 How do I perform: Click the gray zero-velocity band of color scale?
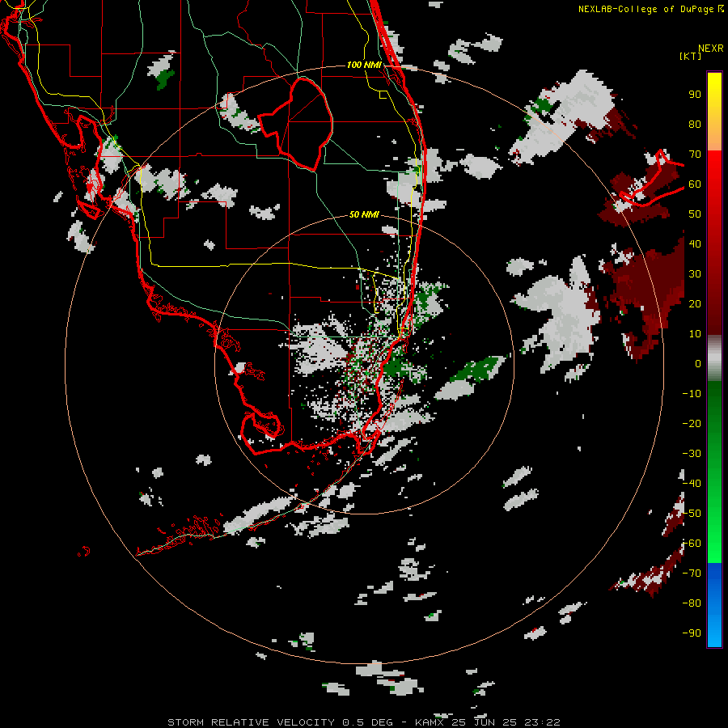(x=714, y=358)
